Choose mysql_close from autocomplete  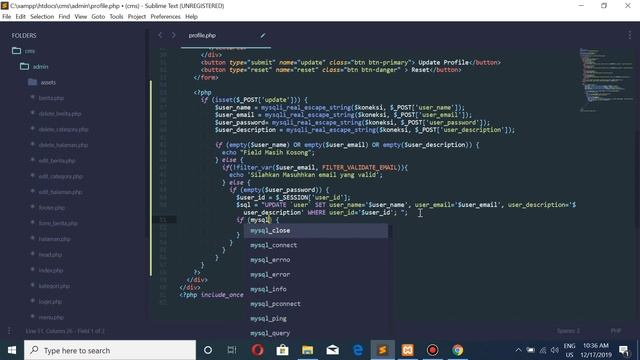coord(316,231)
